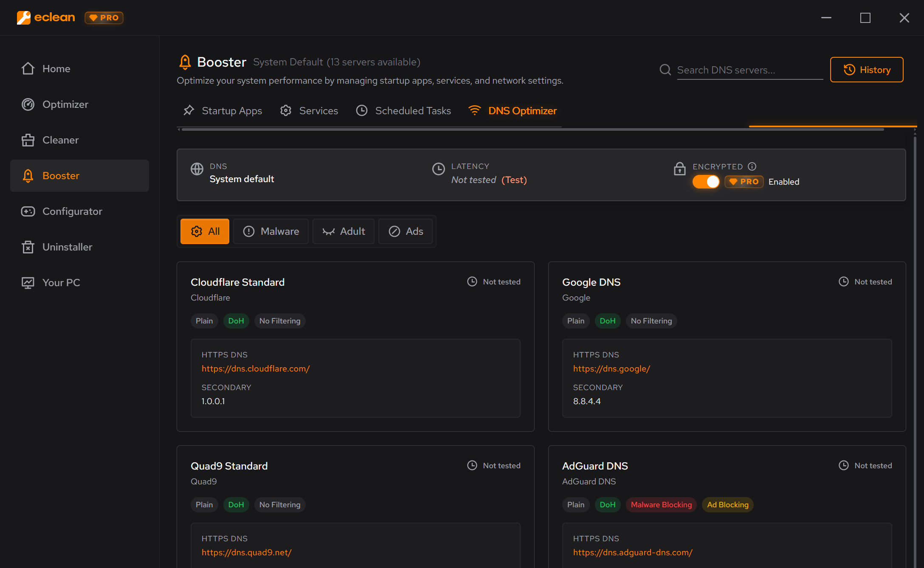
Task: Select the AdGuard DNS card title
Action: click(595, 466)
